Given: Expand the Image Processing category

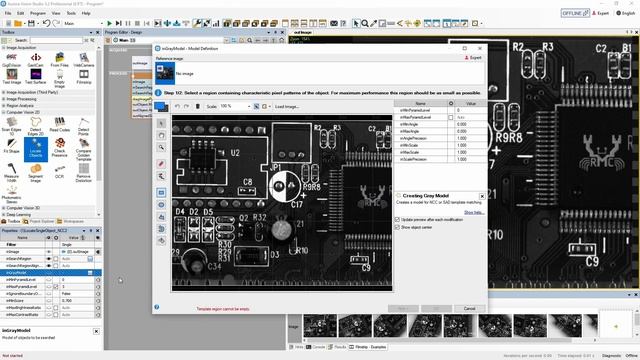Looking at the screenshot, I should click(4, 99).
